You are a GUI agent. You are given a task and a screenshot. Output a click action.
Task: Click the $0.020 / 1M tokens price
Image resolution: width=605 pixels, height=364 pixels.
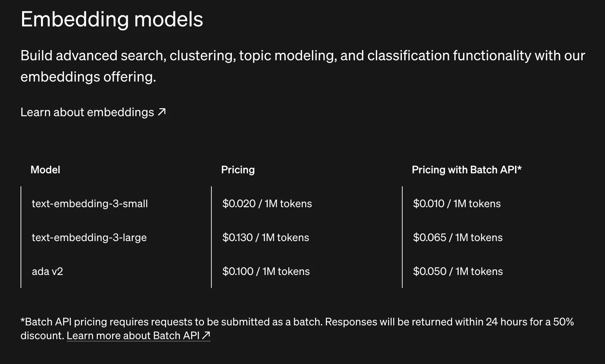267,204
